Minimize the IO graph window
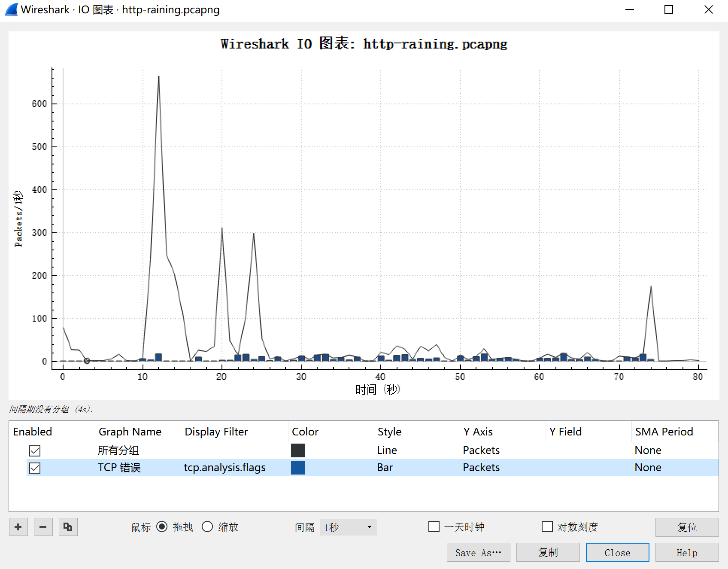The width and height of the screenshot is (728, 569). 630,9
